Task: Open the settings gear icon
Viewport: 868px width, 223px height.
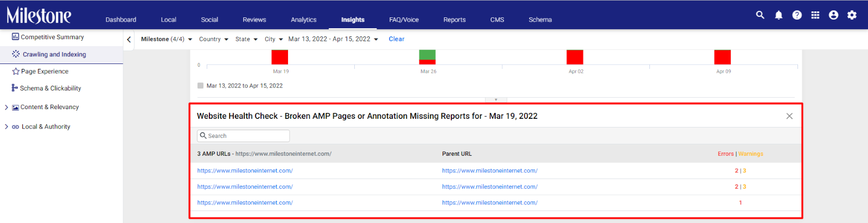Action: (x=852, y=15)
